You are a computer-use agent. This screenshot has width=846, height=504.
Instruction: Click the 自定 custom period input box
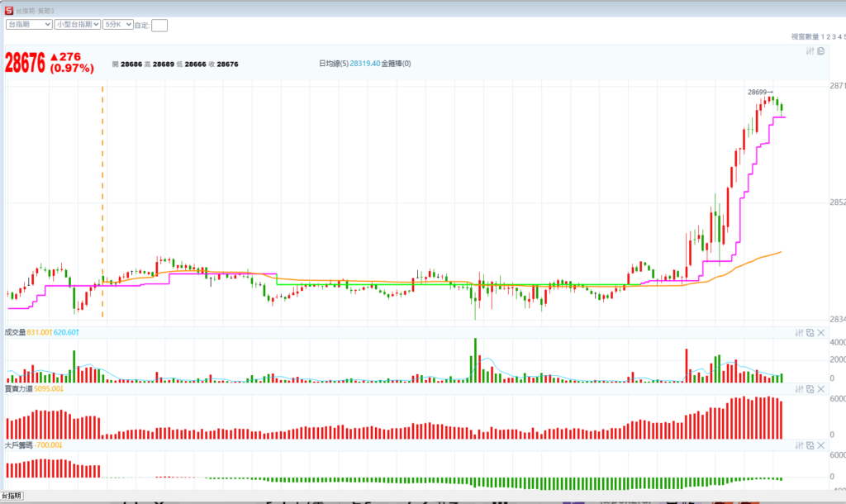(159, 26)
